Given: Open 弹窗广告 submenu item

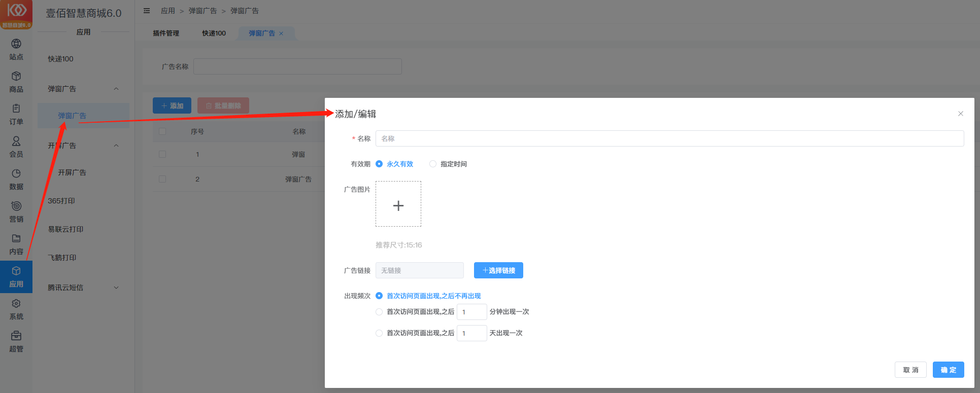Looking at the screenshot, I should [x=83, y=116].
